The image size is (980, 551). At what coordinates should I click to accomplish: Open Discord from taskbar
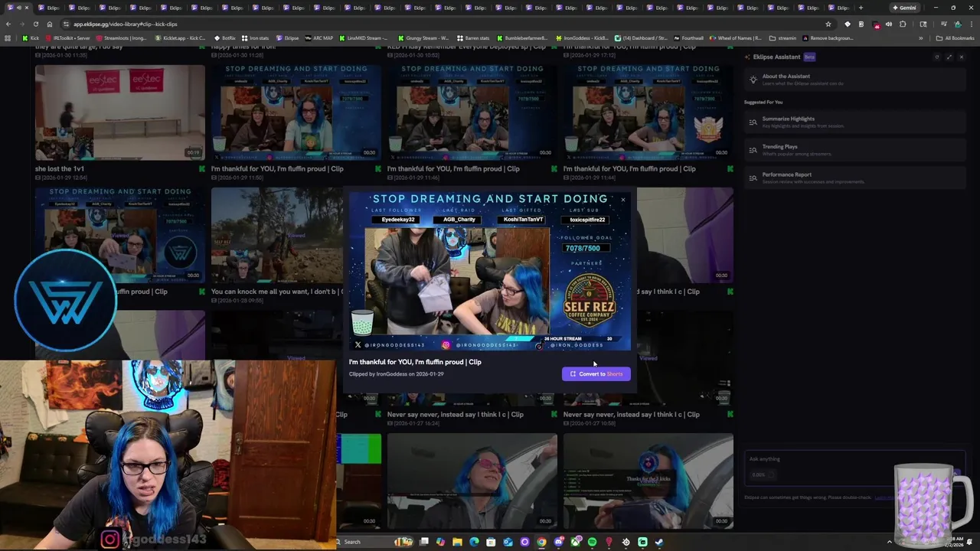[x=558, y=542]
